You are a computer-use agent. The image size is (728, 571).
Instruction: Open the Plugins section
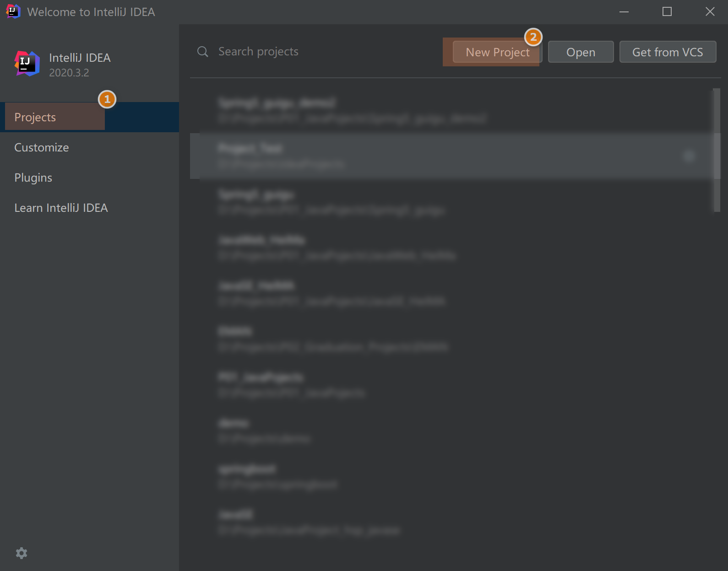click(89, 178)
